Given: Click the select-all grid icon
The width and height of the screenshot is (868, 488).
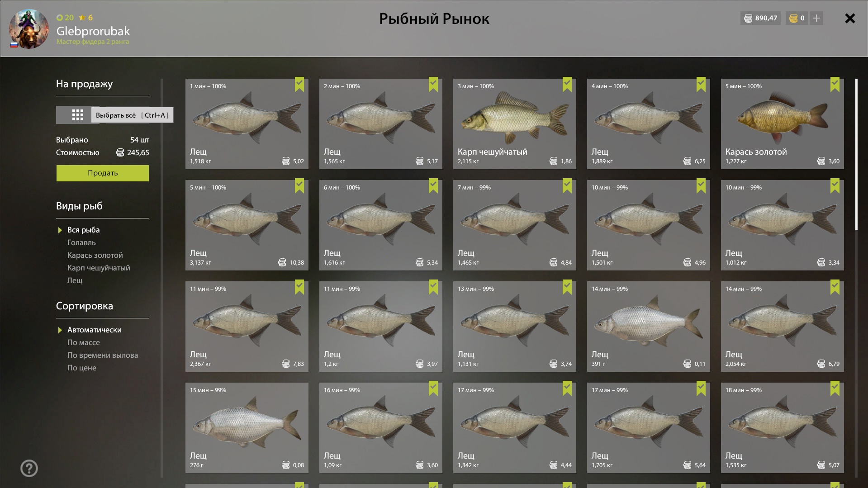Looking at the screenshot, I should (77, 115).
